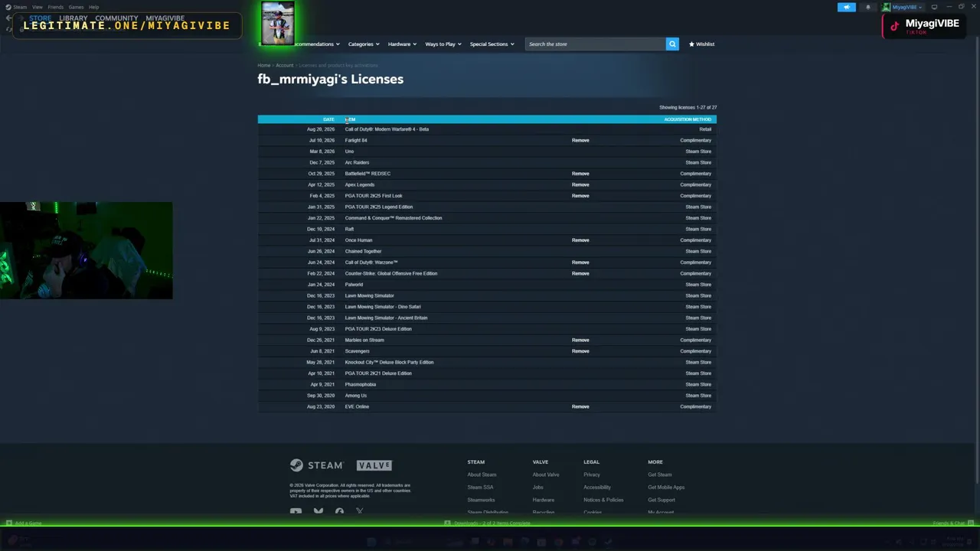The height and width of the screenshot is (551, 980).
Task: Select the Arc Raiders license text
Action: tap(357, 162)
